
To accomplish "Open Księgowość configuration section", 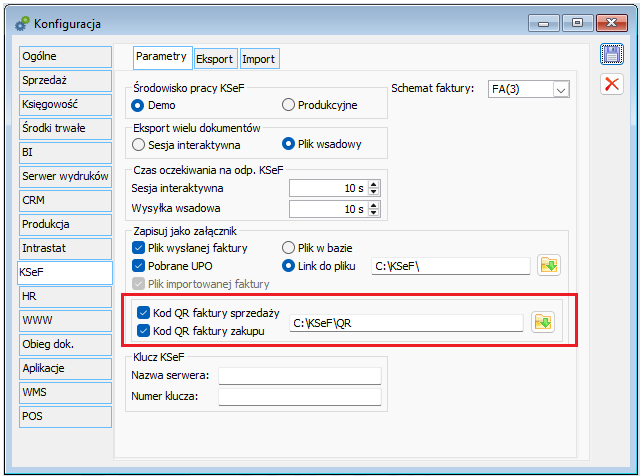I will (63, 104).
